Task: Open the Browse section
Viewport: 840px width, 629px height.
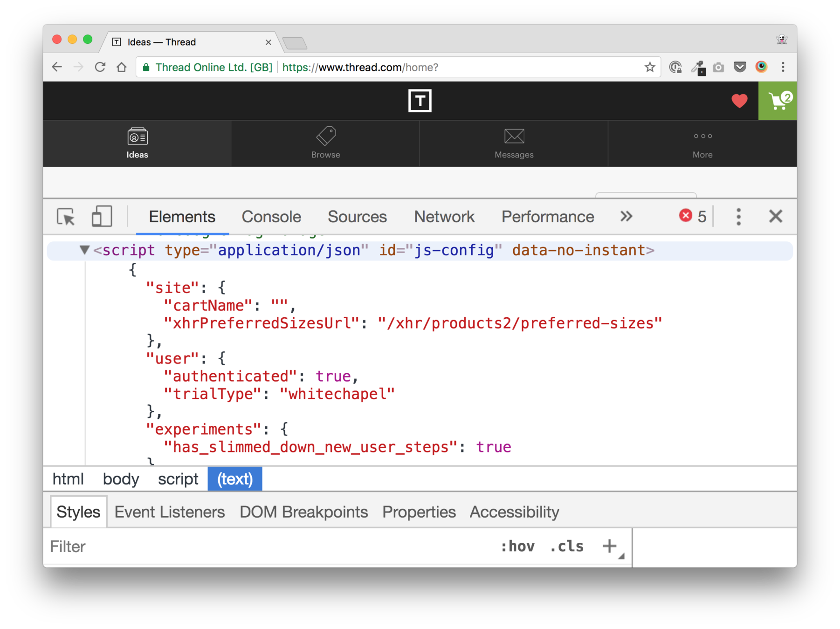Action: (325, 143)
